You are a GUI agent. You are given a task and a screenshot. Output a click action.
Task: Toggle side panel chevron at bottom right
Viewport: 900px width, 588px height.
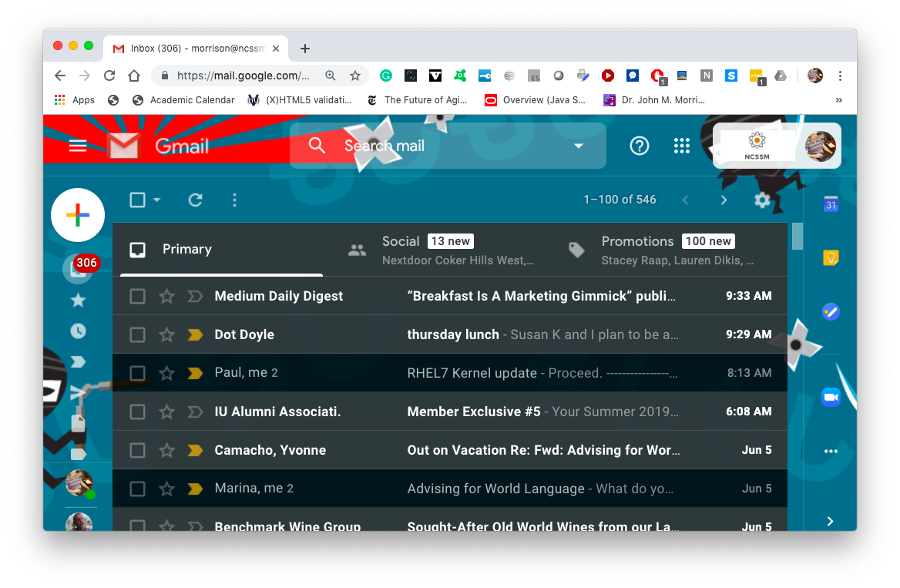click(831, 521)
